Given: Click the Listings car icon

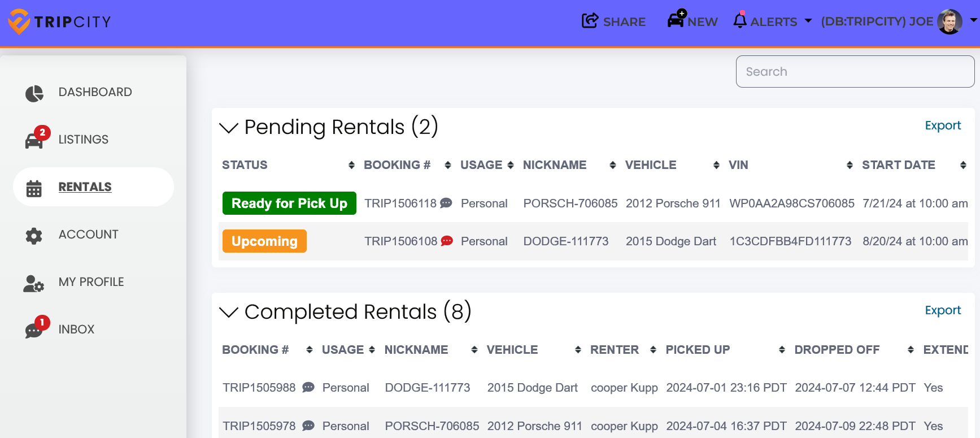Looking at the screenshot, I should [34, 140].
